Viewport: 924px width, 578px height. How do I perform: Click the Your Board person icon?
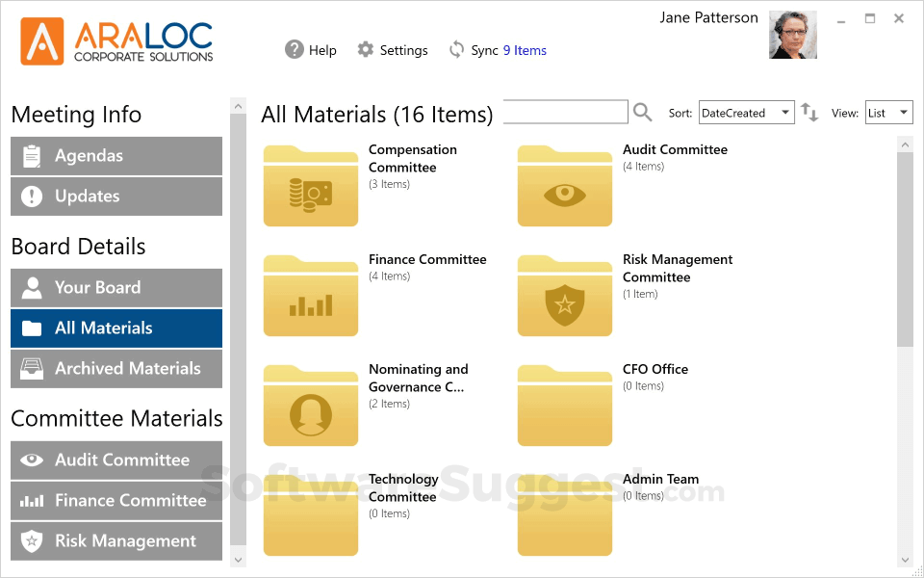pos(30,287)
